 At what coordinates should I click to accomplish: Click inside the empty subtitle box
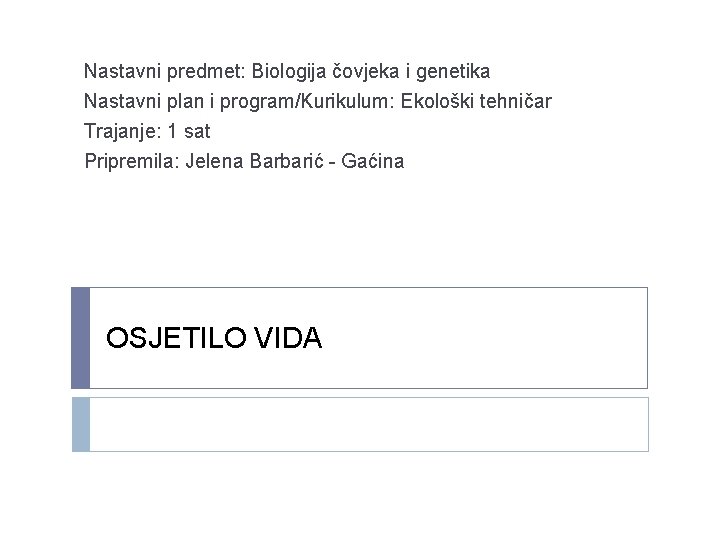point(368,424)
